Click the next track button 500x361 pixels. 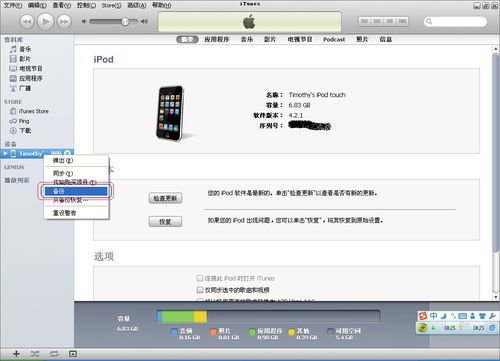coord(64,22)
